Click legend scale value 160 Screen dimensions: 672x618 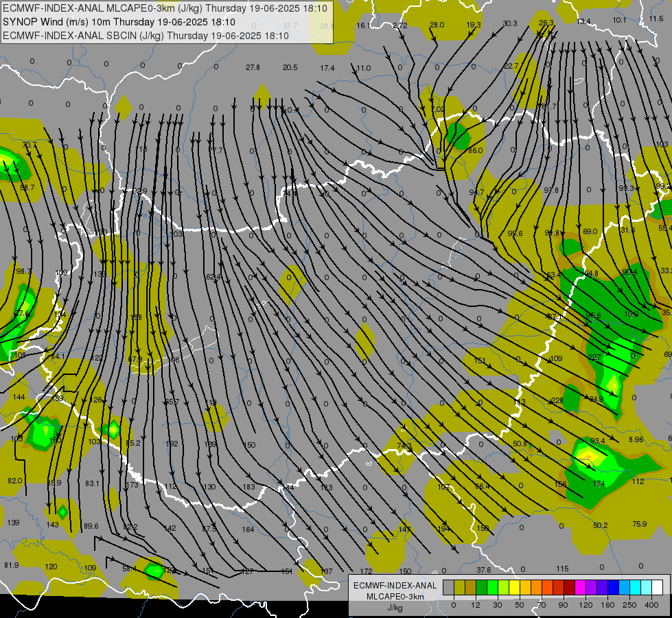[x=607, y=605]
